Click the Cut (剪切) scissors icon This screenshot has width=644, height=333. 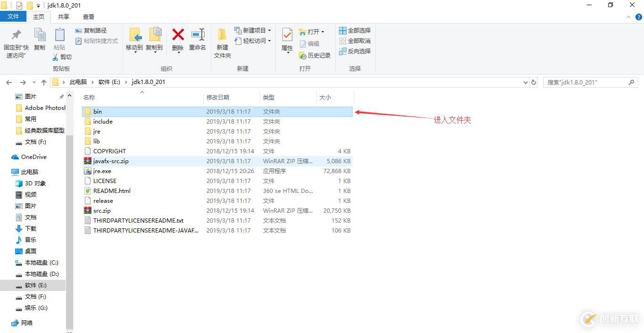click(x=55, y=57)
